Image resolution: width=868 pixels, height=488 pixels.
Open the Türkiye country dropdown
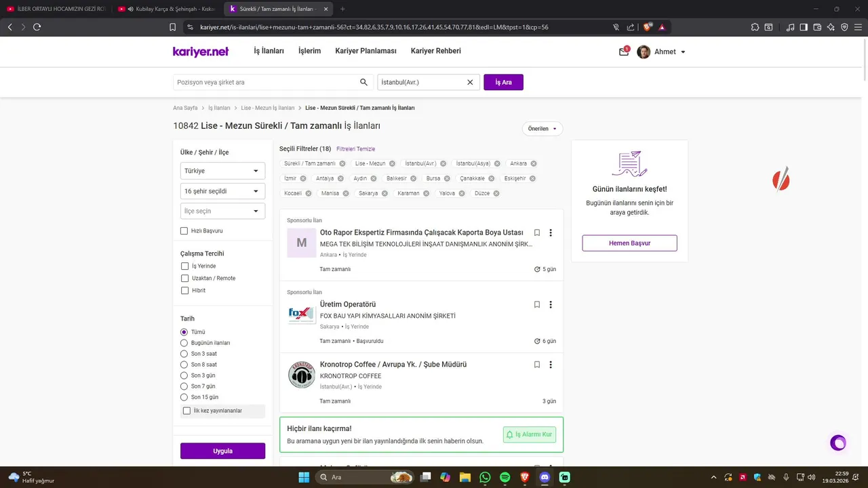[222, 171]
